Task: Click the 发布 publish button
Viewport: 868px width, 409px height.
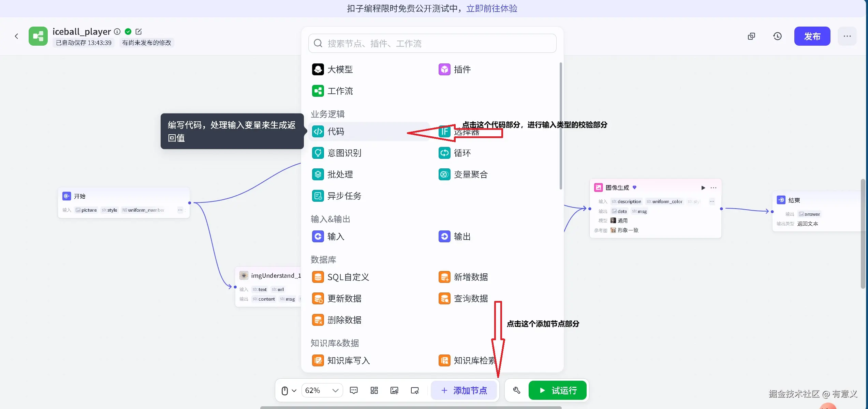Action: click(x=812, y=36)
